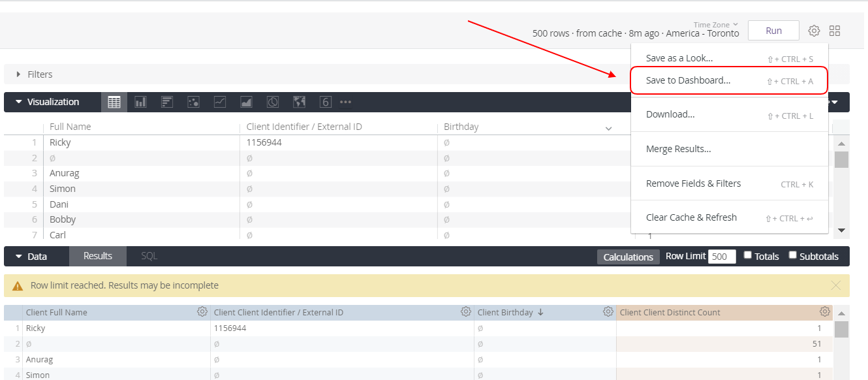Choose the map visualization icon

point(300,102)
